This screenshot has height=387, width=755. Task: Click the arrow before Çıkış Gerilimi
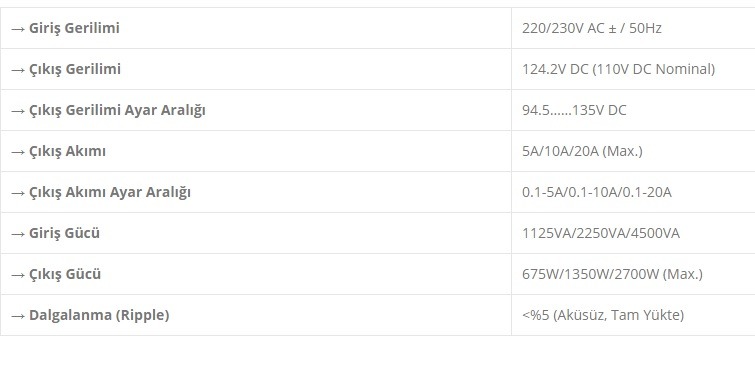point(18,70)
